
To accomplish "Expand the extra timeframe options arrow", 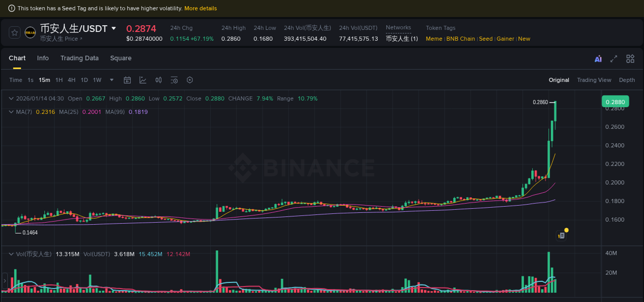I will pyautogui.click(x=111, y=80).
